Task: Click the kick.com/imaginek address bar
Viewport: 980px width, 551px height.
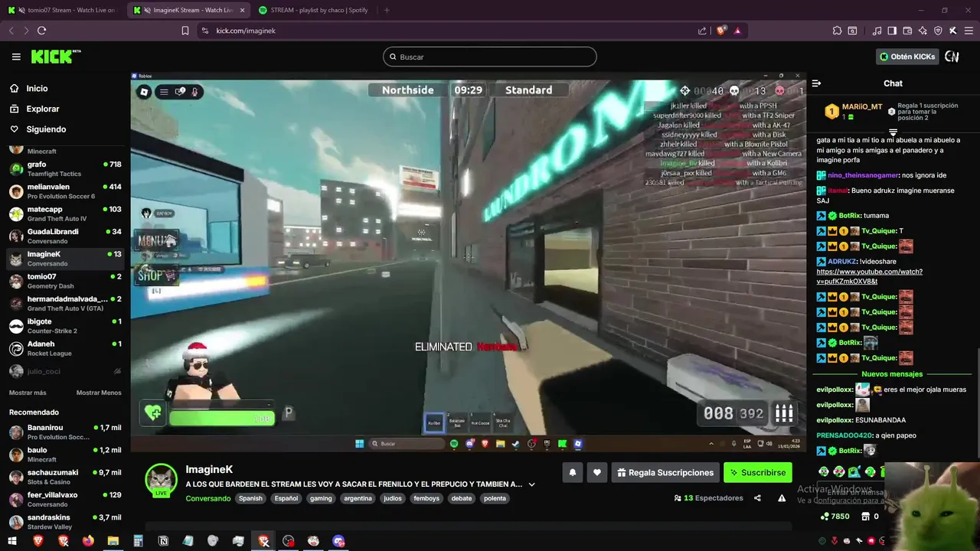Action: point(448,31)
